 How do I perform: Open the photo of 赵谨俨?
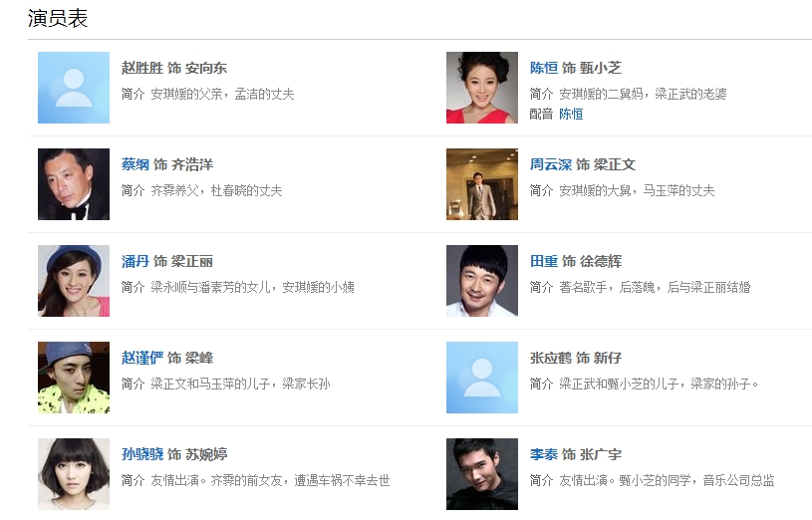pyautogui.click(x=74, y=378)
